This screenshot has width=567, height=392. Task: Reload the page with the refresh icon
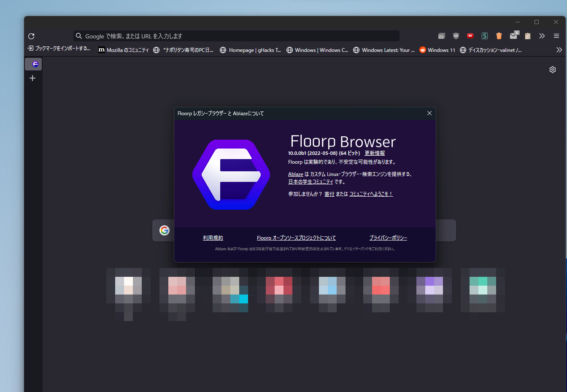pos(31,36)
